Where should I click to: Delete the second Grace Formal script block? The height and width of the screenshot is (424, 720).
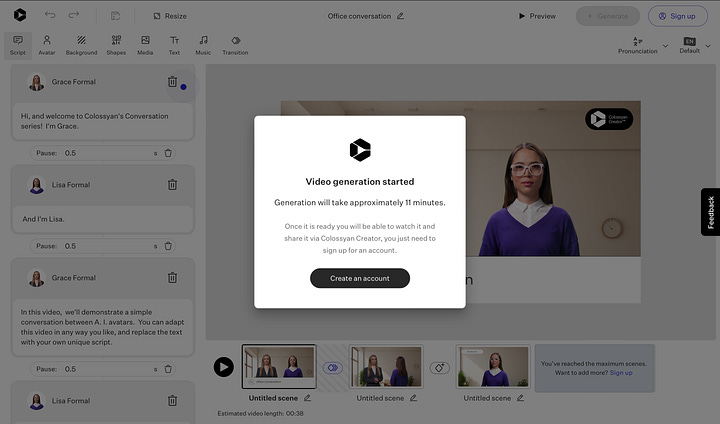[172, 277]
